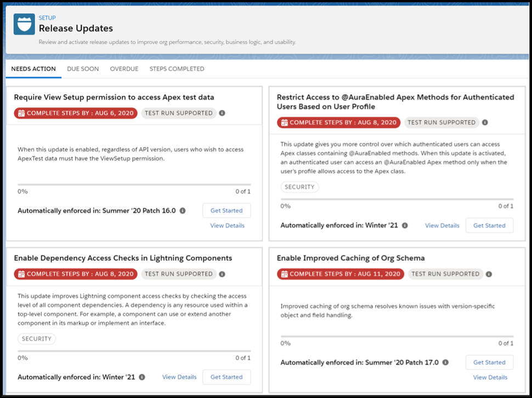The image size is (532, 398).
Task: View Details for Org Schema caching update
Action: 490,377
